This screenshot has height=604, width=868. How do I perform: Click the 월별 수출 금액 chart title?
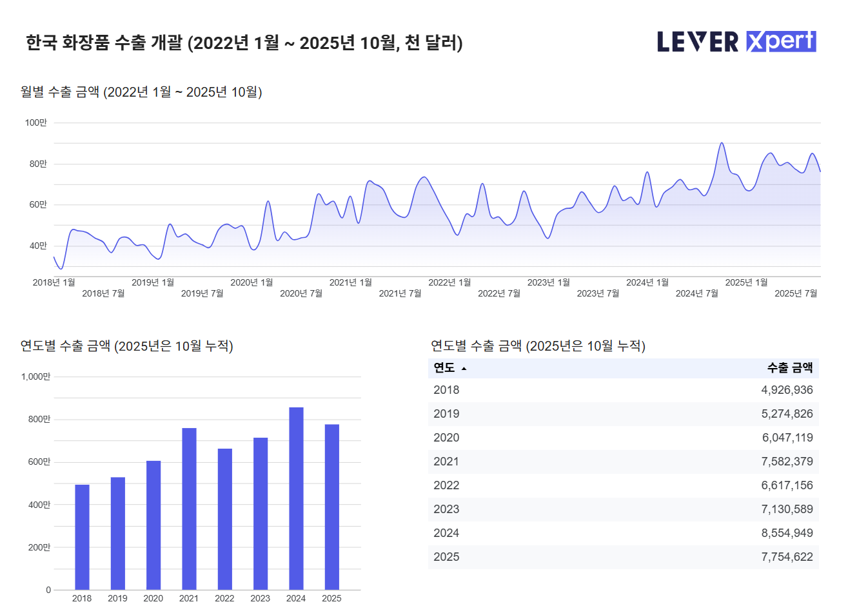pos(141,92)
